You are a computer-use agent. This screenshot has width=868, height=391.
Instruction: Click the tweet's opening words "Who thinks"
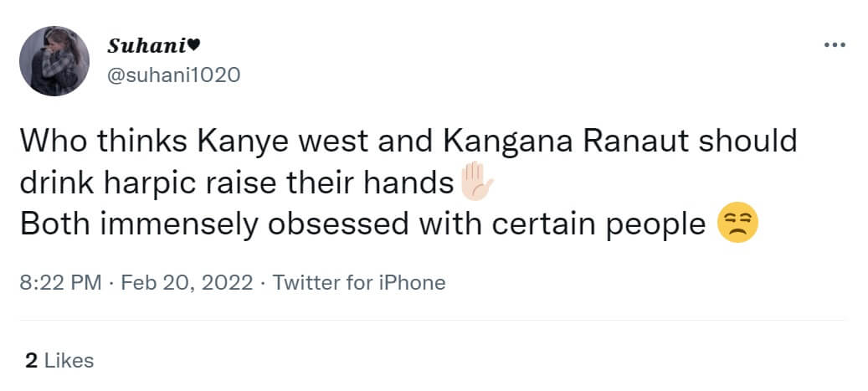(x=104, y=141)
